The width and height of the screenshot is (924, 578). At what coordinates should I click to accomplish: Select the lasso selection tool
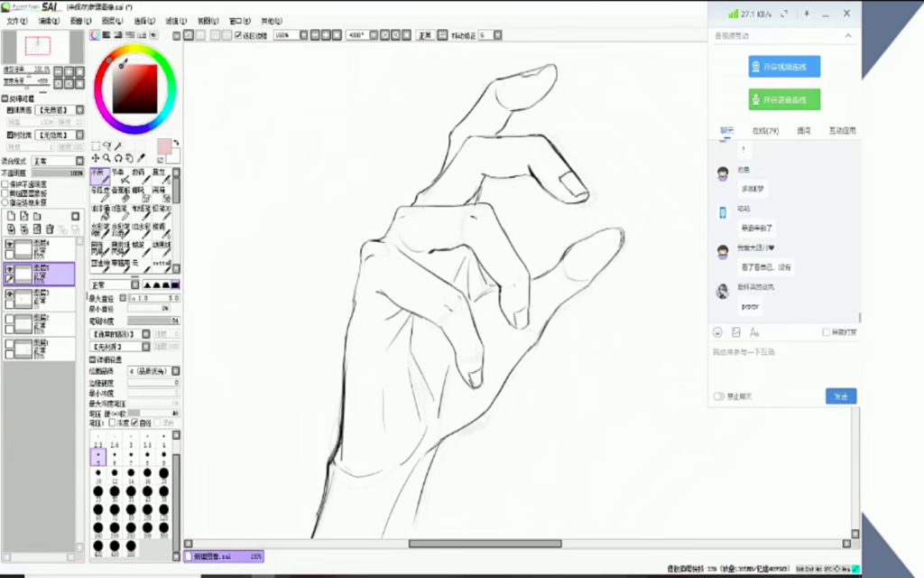(107, 145)
